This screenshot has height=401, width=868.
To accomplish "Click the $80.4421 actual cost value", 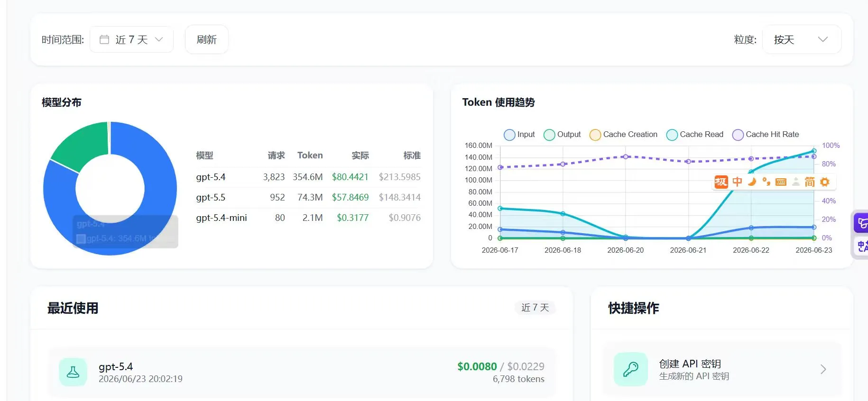I will point(350,177).
